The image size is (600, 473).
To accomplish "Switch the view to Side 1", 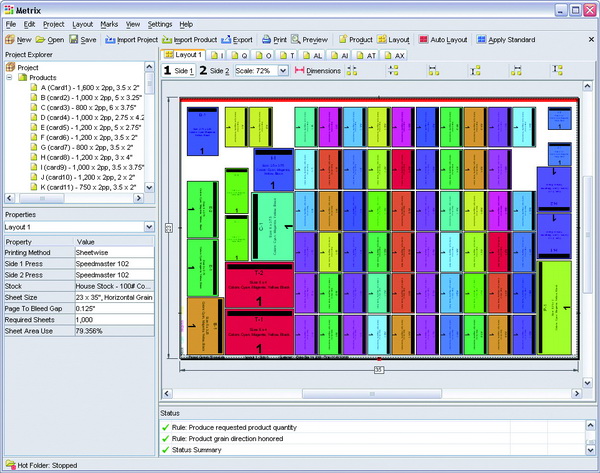I will point(179,71).
